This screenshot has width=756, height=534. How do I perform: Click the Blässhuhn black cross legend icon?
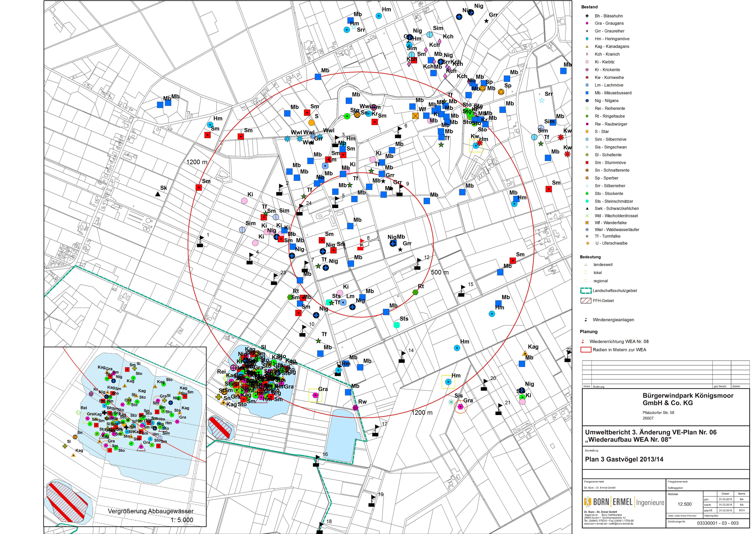pos(587,16)
